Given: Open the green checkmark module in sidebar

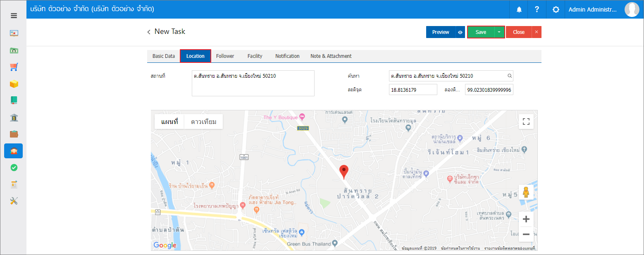Looking at the screenshot, I should click(14, 168).
